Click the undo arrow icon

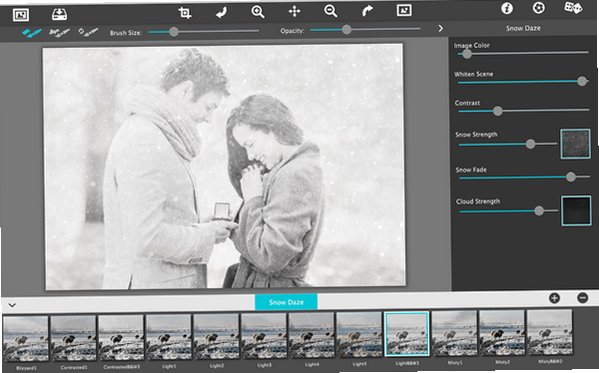221,12
